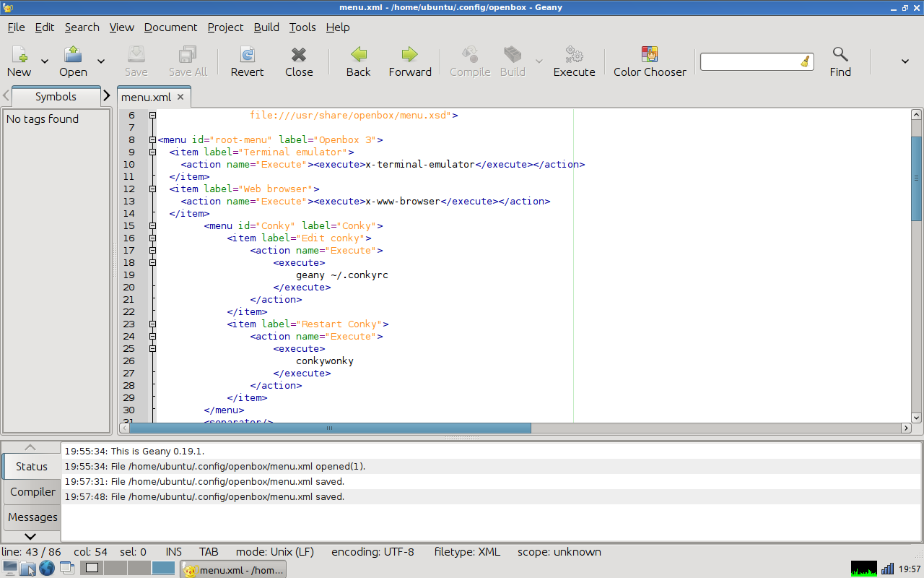Image resolution: width=924 pixels, height=578 pixels.
Task: Select the Messages tab in bottom panel
Action: click(32, 517)
